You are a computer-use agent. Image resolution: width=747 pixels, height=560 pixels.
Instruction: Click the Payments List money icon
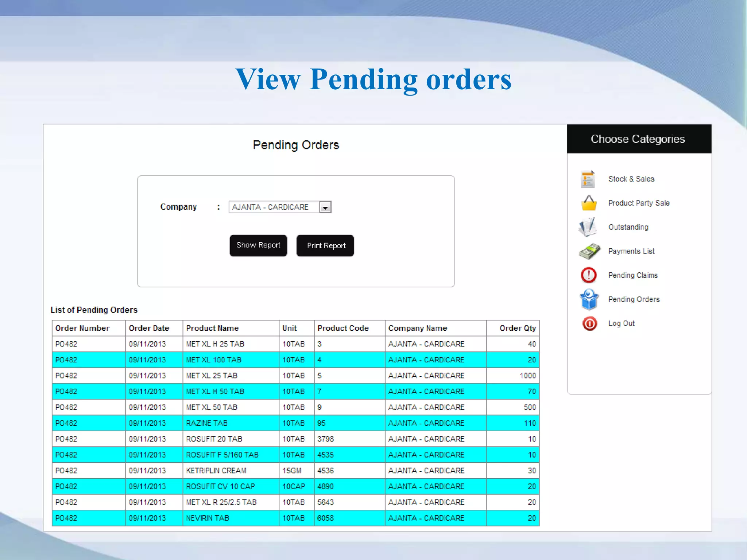point(589,251)
